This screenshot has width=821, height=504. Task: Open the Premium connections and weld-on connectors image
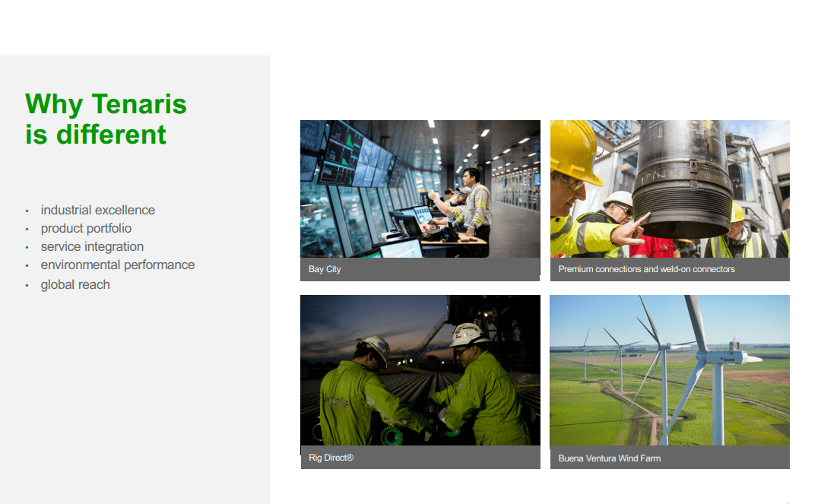point(669,190)
